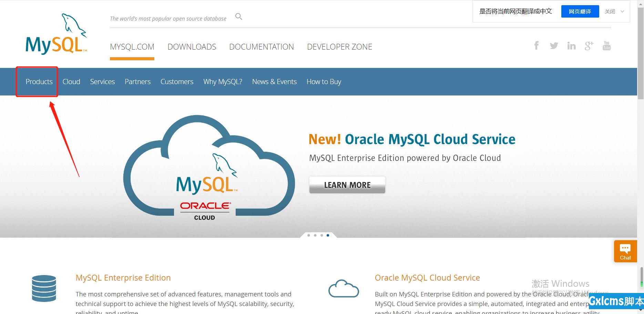Click the LEARN MORE button

[x=347, y=185]
